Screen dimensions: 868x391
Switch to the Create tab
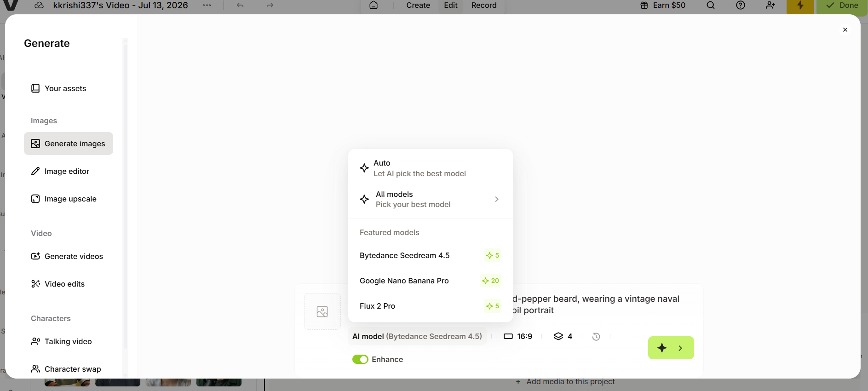[418, 6]
